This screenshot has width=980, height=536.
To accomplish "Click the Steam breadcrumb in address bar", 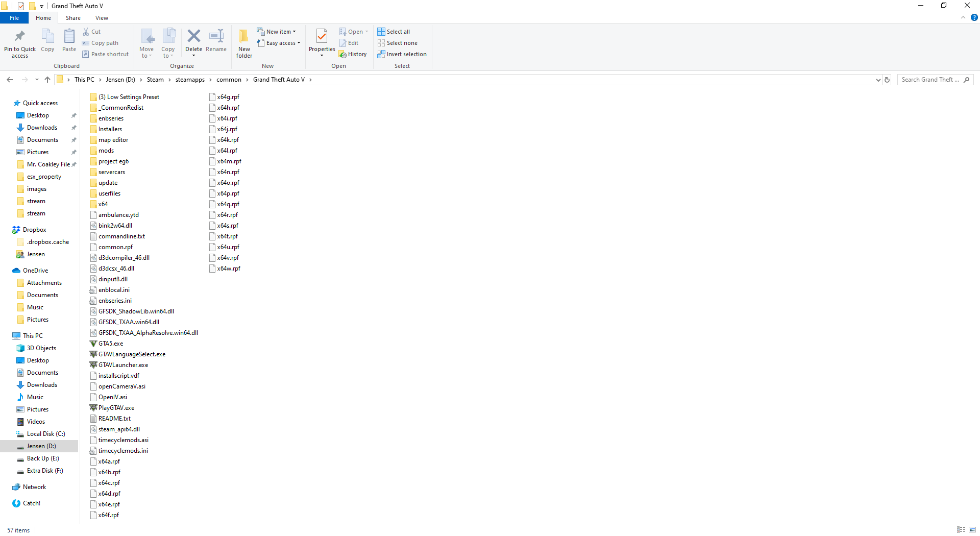I will (155, 80).
